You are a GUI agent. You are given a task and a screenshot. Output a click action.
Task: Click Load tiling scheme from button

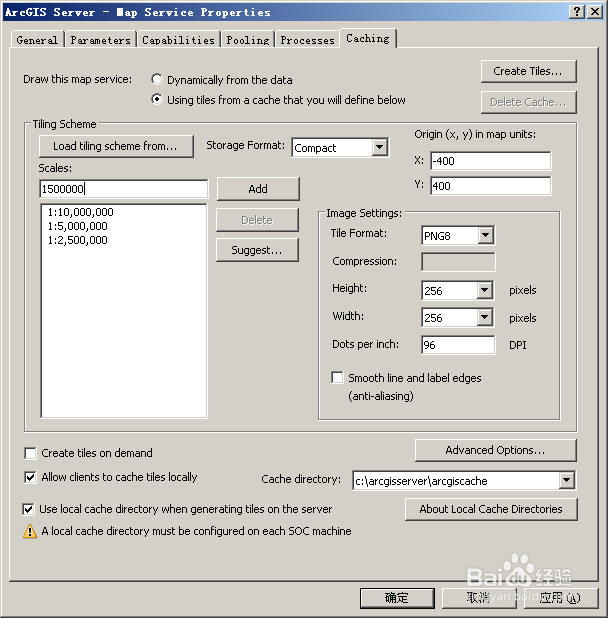[x=116, y=146]
